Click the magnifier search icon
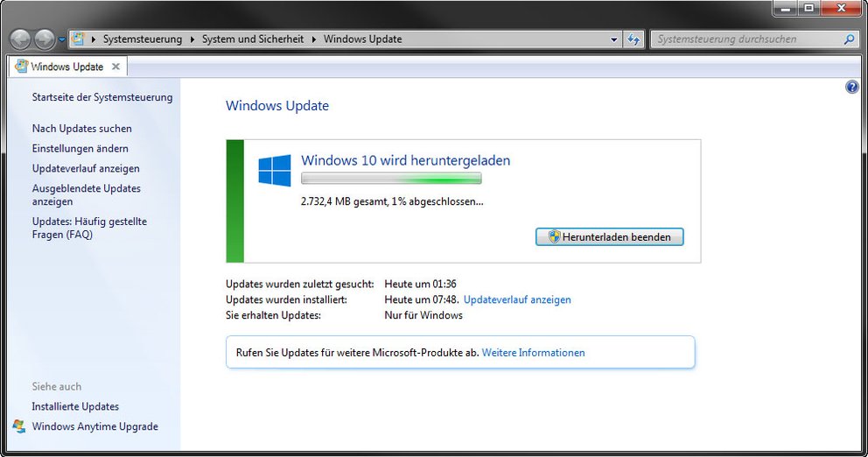Viewport: 868px width, 457px height. click(x=850, y=39)
